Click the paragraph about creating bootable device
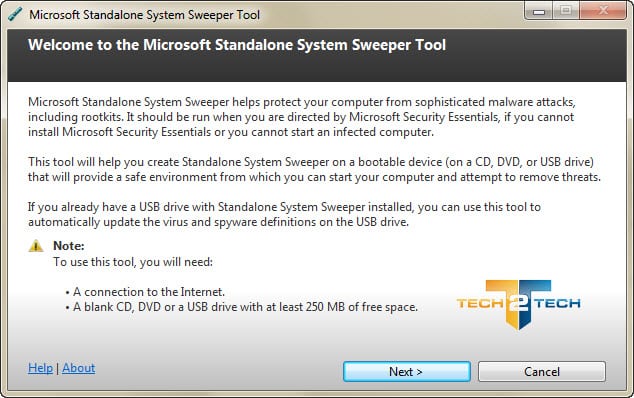This screenshot has width=634, height=398. coord(314,169)
